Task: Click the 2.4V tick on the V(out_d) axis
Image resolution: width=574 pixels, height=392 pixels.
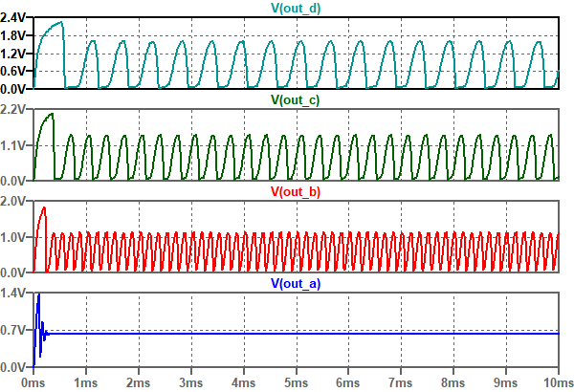Action: (x=16, y=19)
